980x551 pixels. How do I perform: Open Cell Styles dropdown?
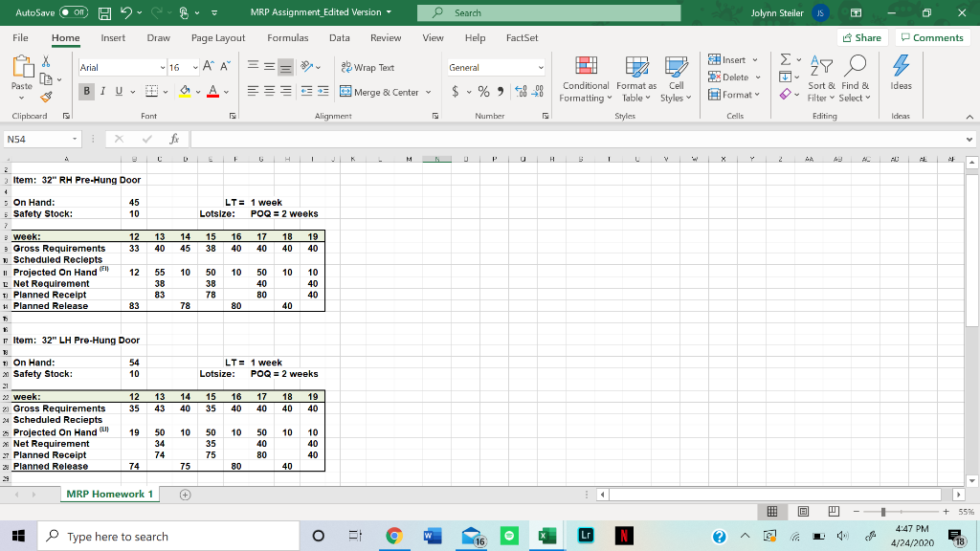click(676, 79)
